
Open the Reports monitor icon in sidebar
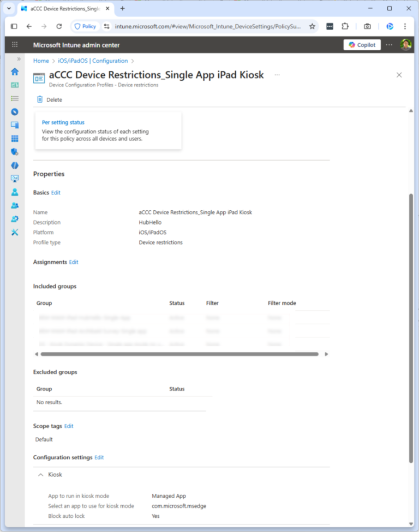click(15, 179)
